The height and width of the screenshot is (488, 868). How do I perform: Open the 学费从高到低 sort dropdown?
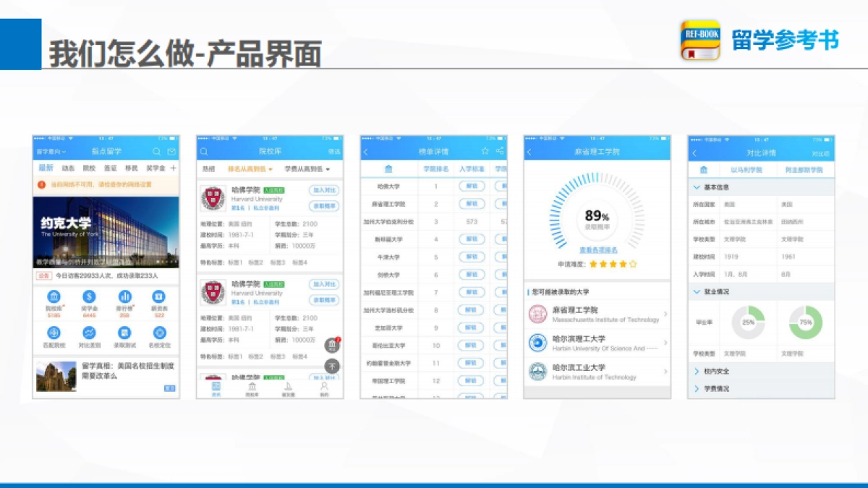coord(307,168)
